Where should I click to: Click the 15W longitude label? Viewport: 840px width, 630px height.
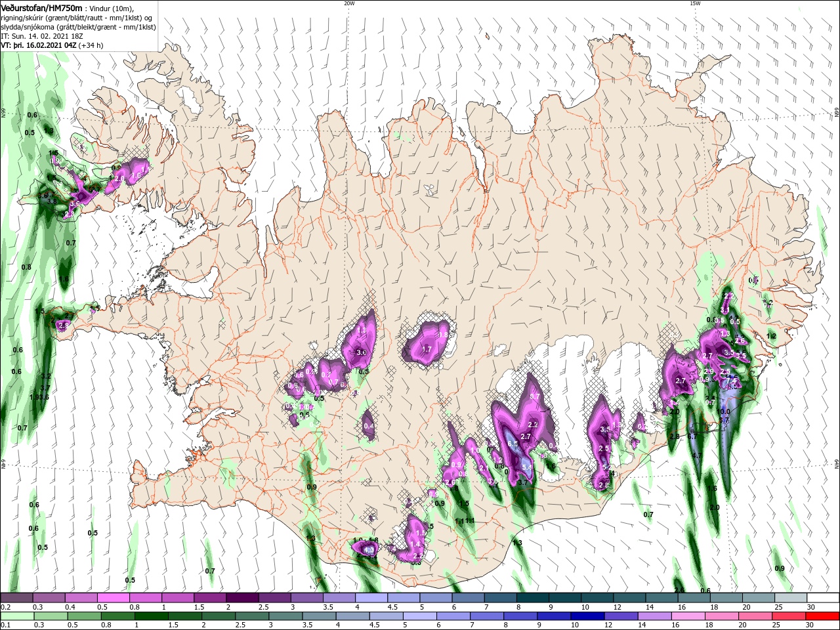pos(695,3)
